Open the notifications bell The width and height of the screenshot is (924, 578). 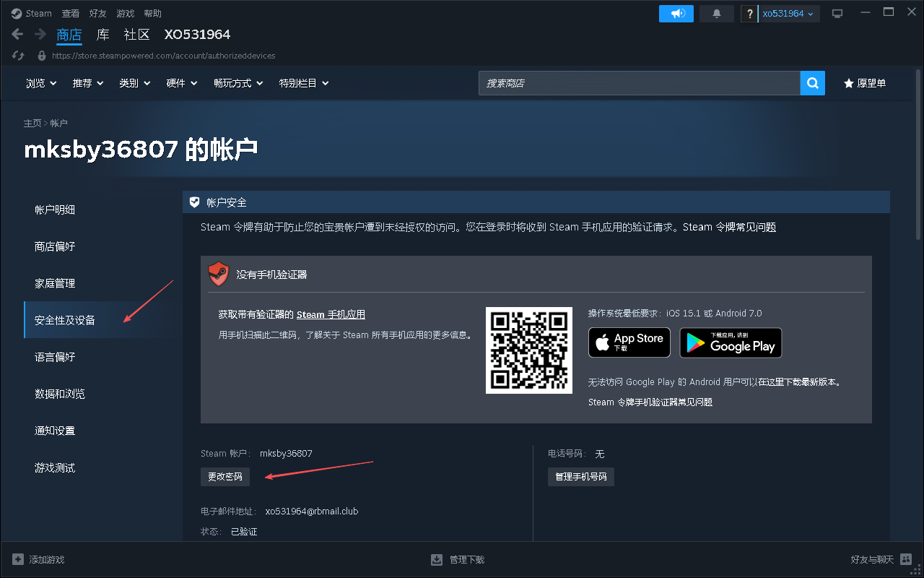point(716,13)
